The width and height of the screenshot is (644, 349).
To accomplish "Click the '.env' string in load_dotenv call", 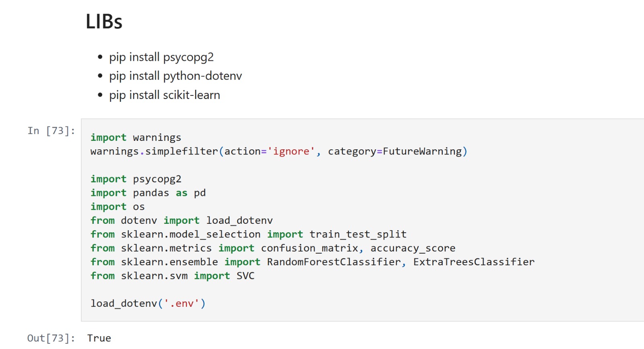I will coord(182,304).
